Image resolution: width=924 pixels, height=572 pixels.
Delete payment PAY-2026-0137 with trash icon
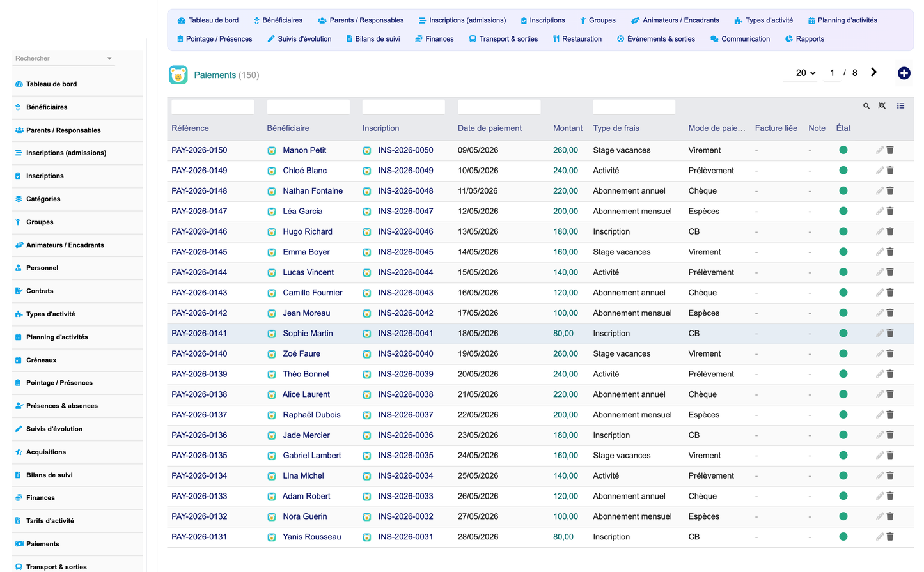pyautogui.click(x=890, y=415)
